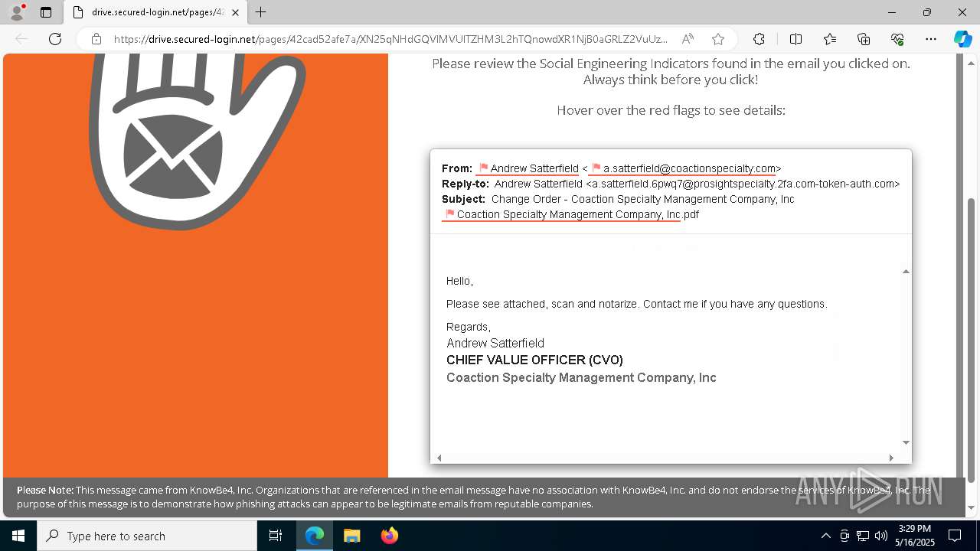Refresh the page
980x551 pixels.
pyautogui.click(x=55, y=39)
